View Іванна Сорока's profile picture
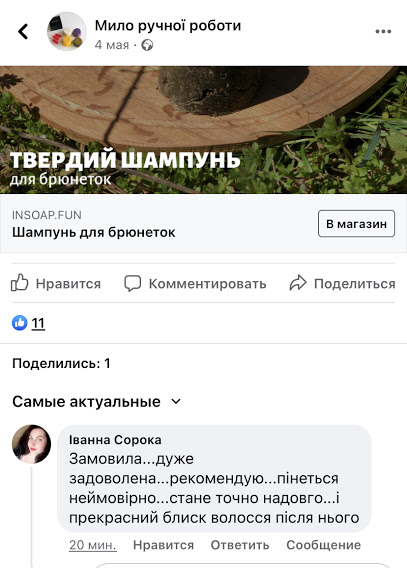 tap(32, 444)
